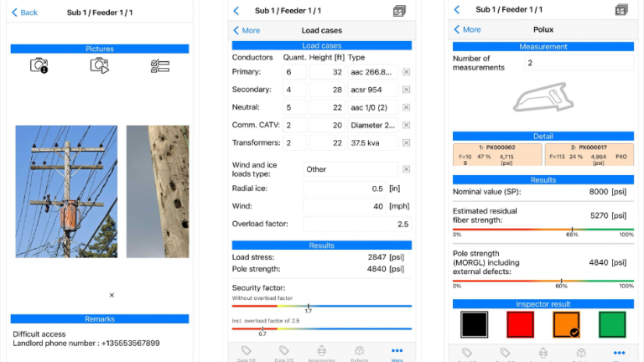
Task: Select the orange inspector result swatch
Action: click(x=566, y=324)
